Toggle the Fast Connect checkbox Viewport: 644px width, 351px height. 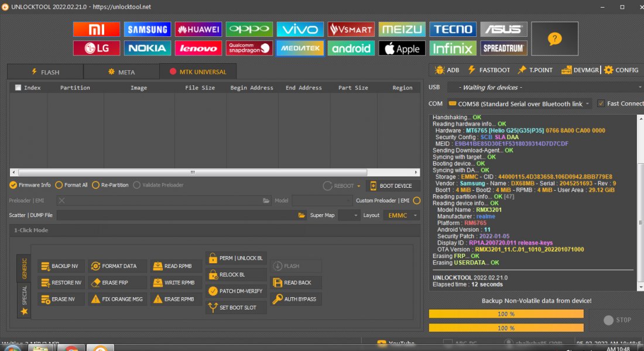pos(601,104)
